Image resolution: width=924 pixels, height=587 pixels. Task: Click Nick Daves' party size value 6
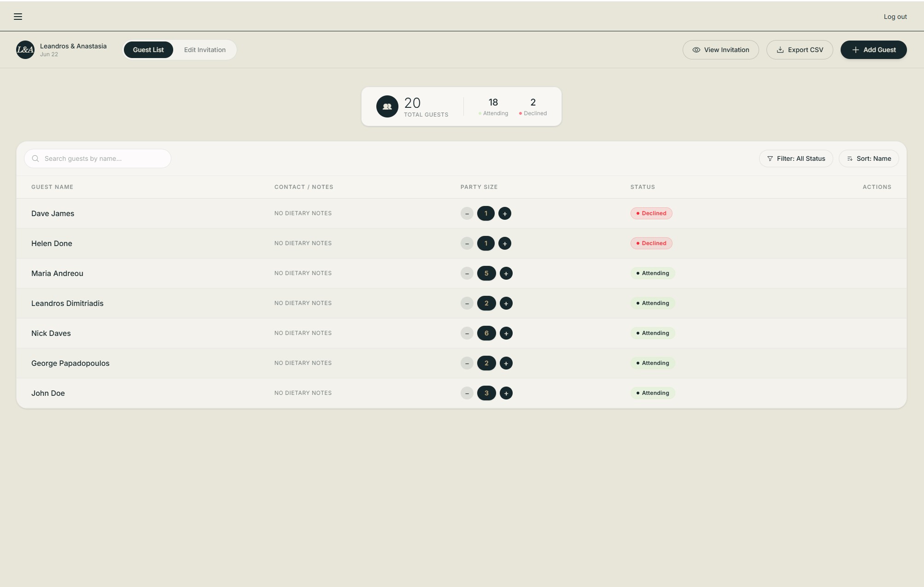tap(486, 333)
